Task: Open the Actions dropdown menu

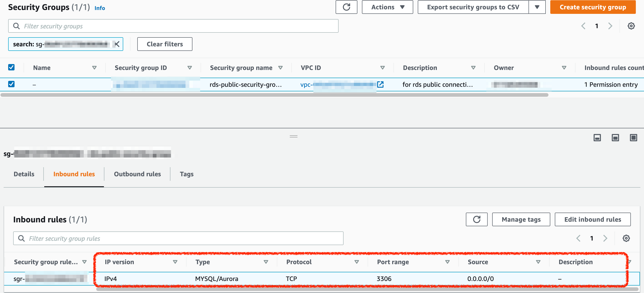Action: coord(387,7)
